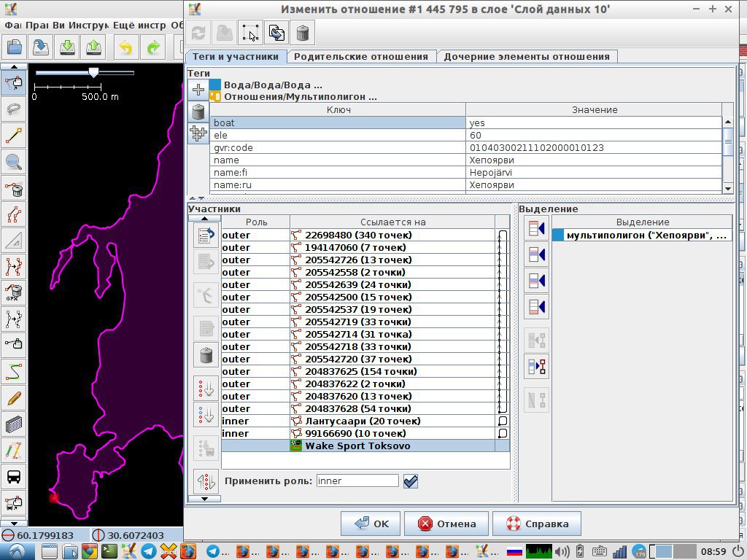Screen dimensions: 747x560
Task: Click the sort members icon with red dots
Action: pos(206,389)
